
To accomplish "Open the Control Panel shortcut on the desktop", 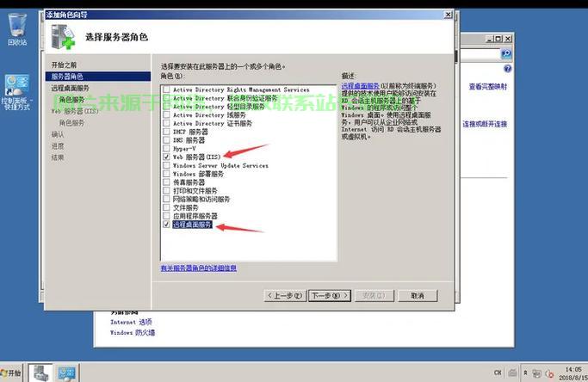I will tap(17, 92).
